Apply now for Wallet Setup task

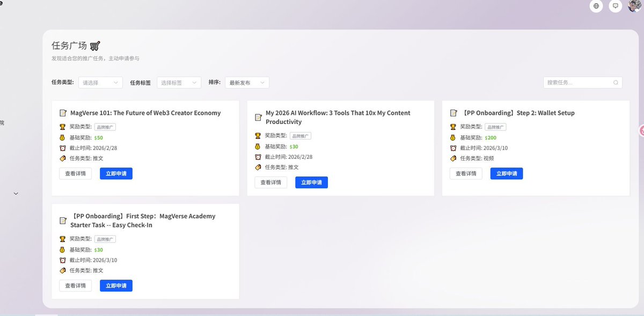point(507,173)
